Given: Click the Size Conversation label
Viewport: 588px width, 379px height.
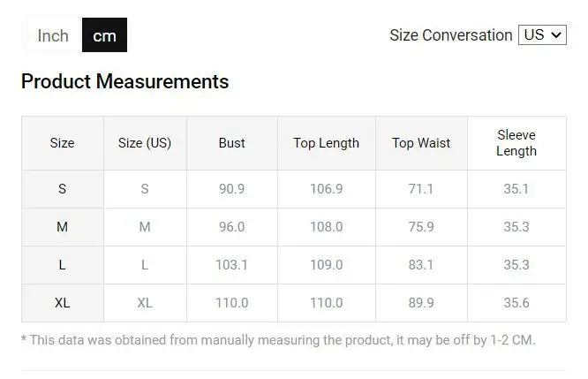Looking at the screenshot, I should pos(450,35).
